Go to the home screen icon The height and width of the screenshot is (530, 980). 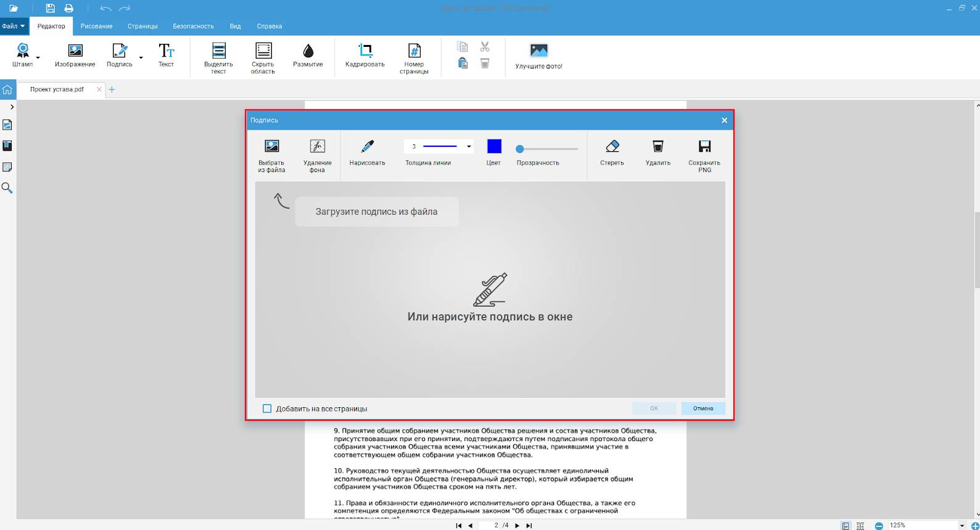tap(7, 89)
